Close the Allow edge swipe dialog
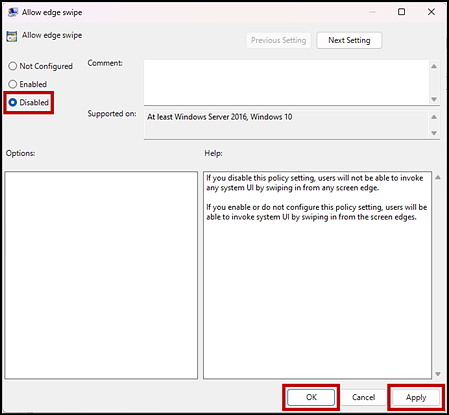This screenshot has width=449, height=415. pyautogui.click(x=431, y=12)
